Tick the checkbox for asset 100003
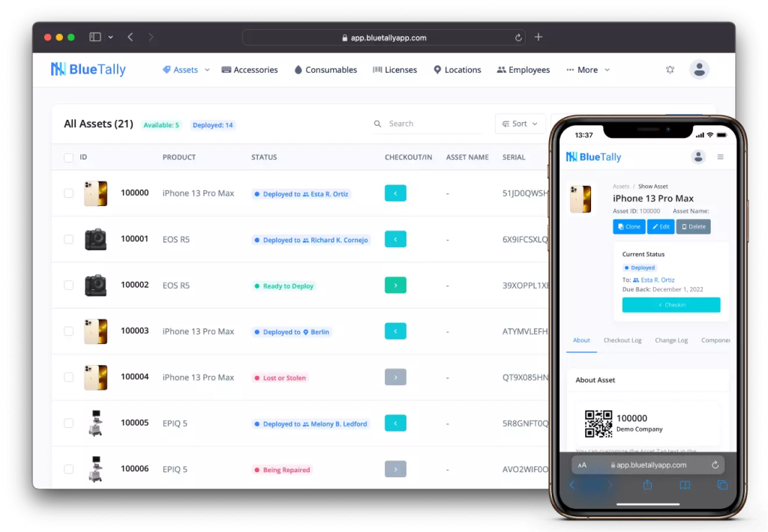 (x=68, y=331)
